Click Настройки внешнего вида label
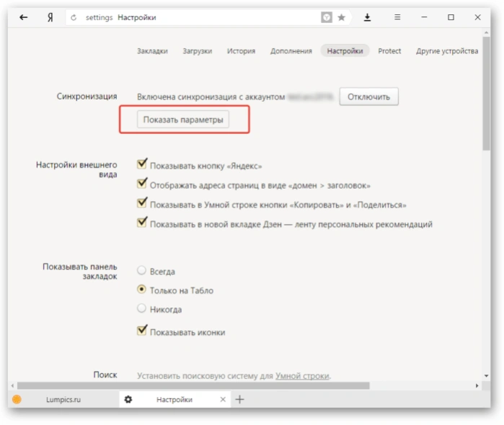Image resolution: width=504 pixels, height=425 pixels. pos(76,169)
